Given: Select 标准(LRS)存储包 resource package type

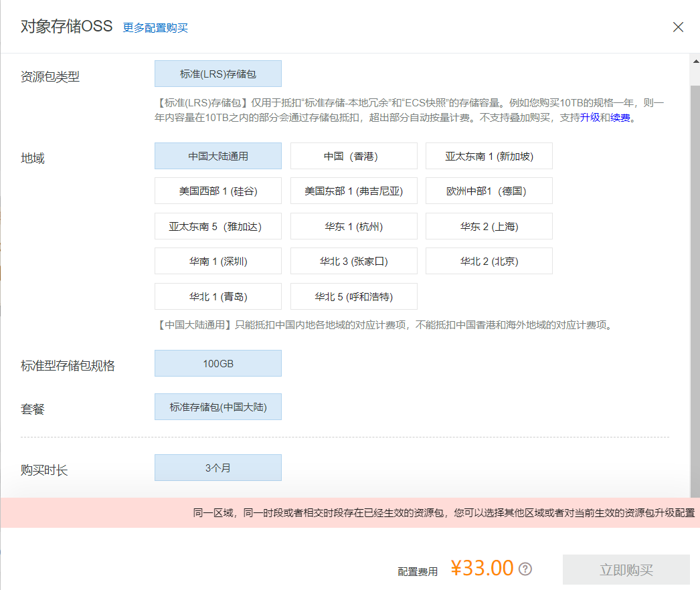Looking at the screenshot, I should (218, 74).
